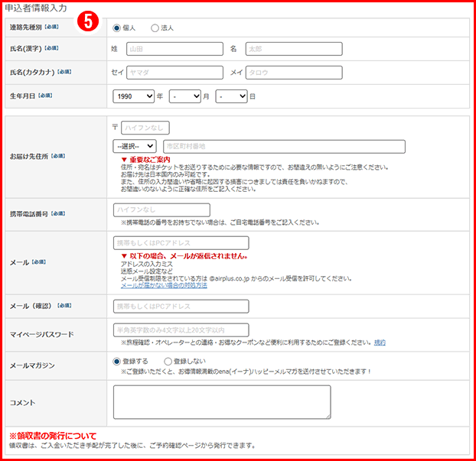476x461 pixels.
Task: Click the メール（確認） confirmation field
Action: tap(181, 307)
